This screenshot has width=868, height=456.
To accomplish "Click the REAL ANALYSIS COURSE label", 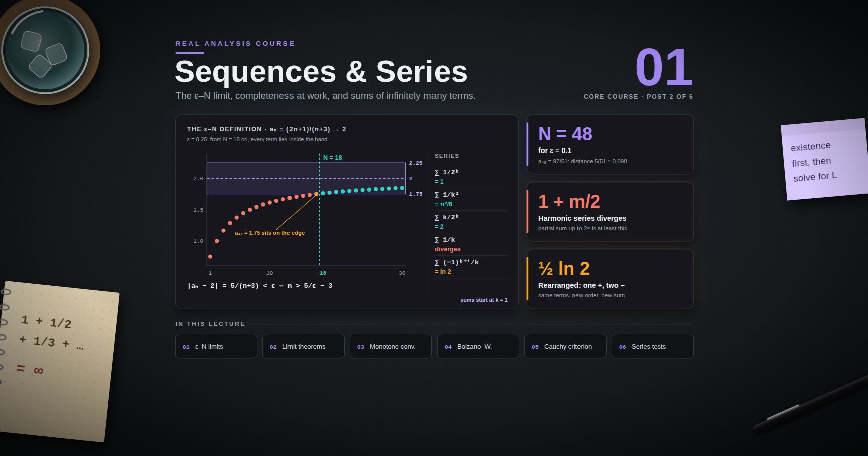I will [x=235, y=44].
